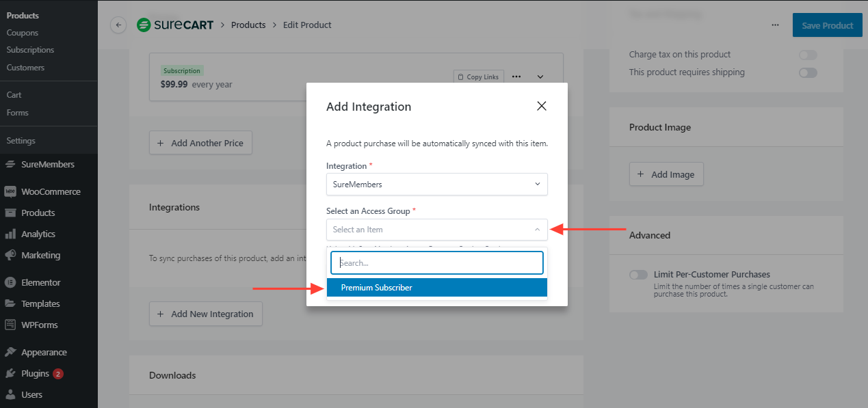
Task: Open the Integration SureMembers dropdown
Action: (x=436, y=185)
